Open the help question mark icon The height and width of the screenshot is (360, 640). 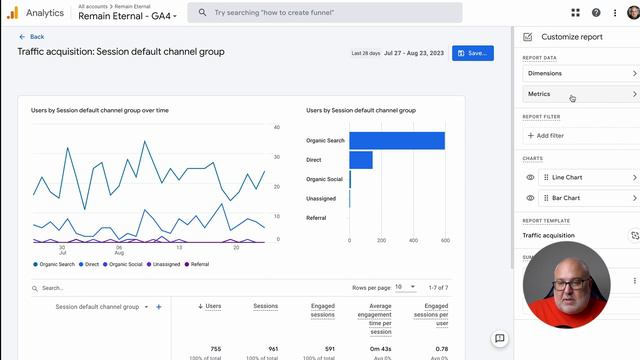pyautogui.click(x=596, y=13)
